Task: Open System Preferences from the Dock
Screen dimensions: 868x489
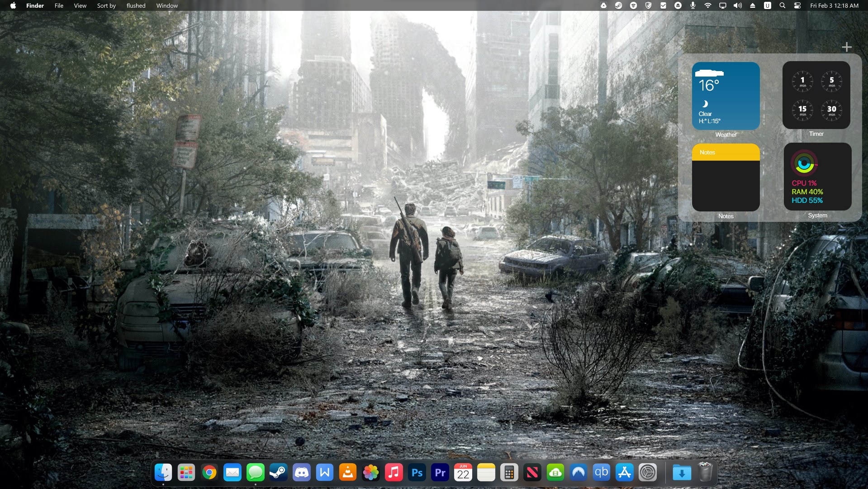Action: pyautogui.click(x=648, y=473)
